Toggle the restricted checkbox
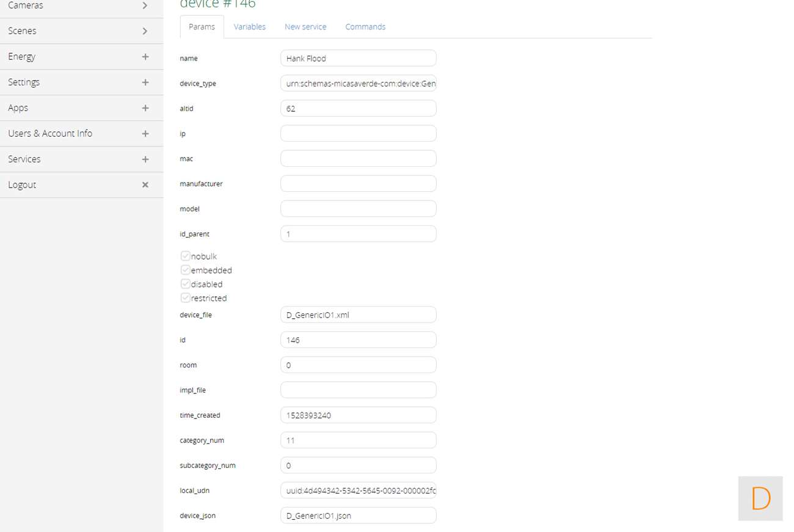Screen dimensions: 794x532 click(x=185, y=298)
